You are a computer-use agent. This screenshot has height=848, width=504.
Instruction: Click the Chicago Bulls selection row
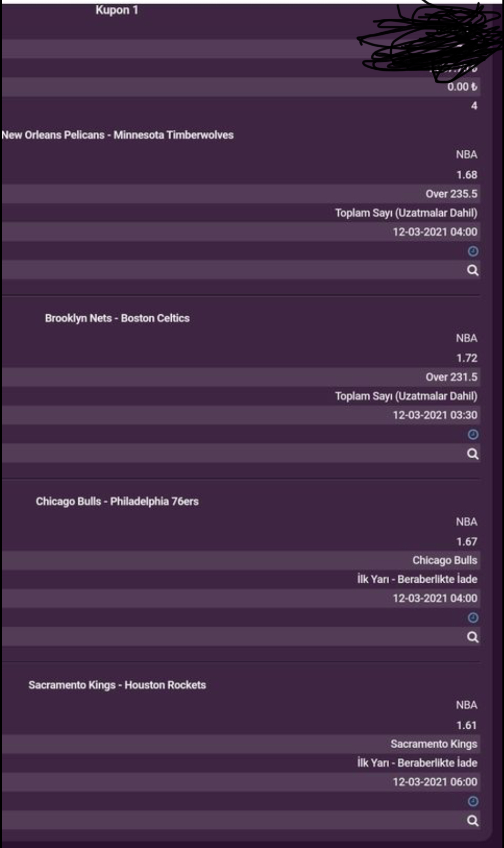click(240, 560)
